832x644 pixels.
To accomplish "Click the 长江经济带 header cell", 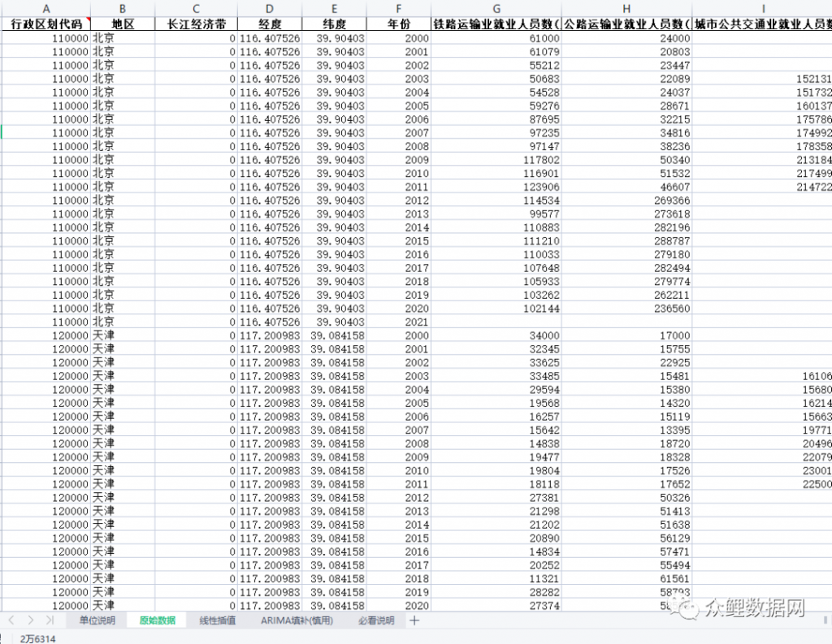I will 196,24.
